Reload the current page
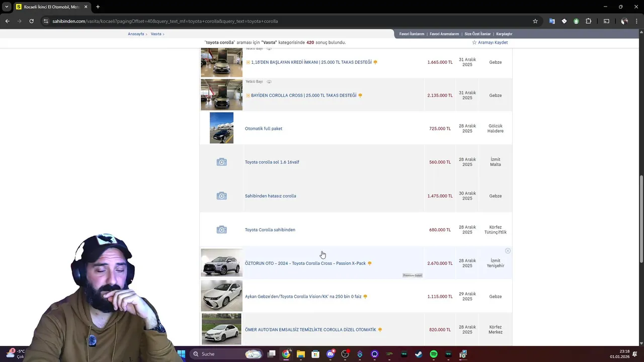The image size is (644, 362). point(31,21)
